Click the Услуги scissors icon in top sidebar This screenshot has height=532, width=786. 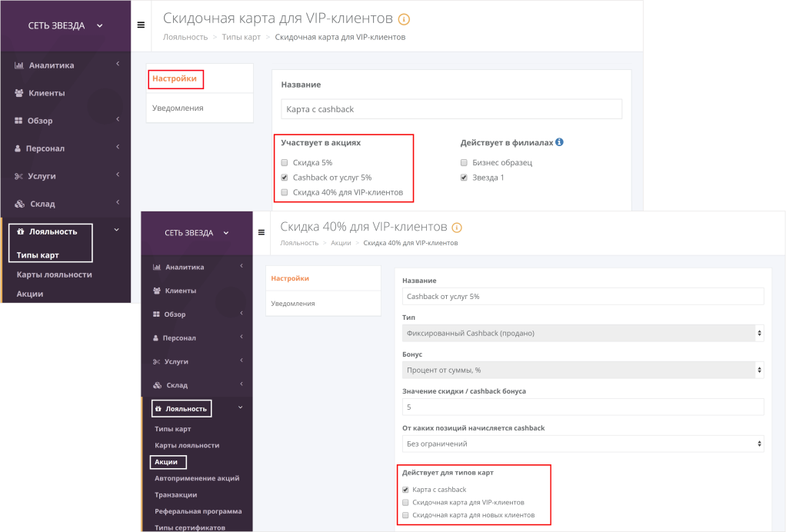[x=19, y=176]
